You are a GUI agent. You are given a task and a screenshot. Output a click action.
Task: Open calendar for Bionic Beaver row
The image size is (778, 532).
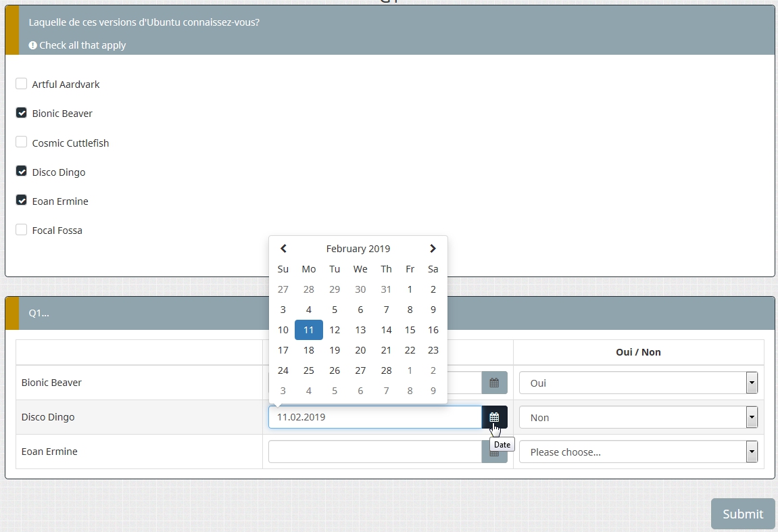(494, 383)
